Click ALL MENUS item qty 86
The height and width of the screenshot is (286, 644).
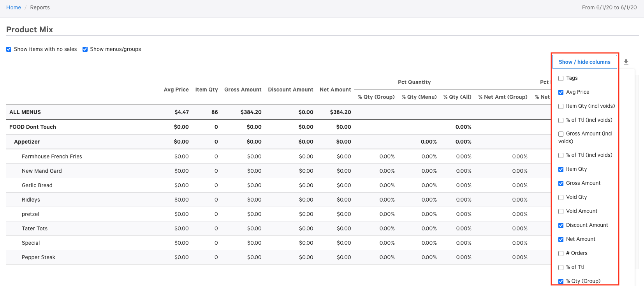click(215, 112)
